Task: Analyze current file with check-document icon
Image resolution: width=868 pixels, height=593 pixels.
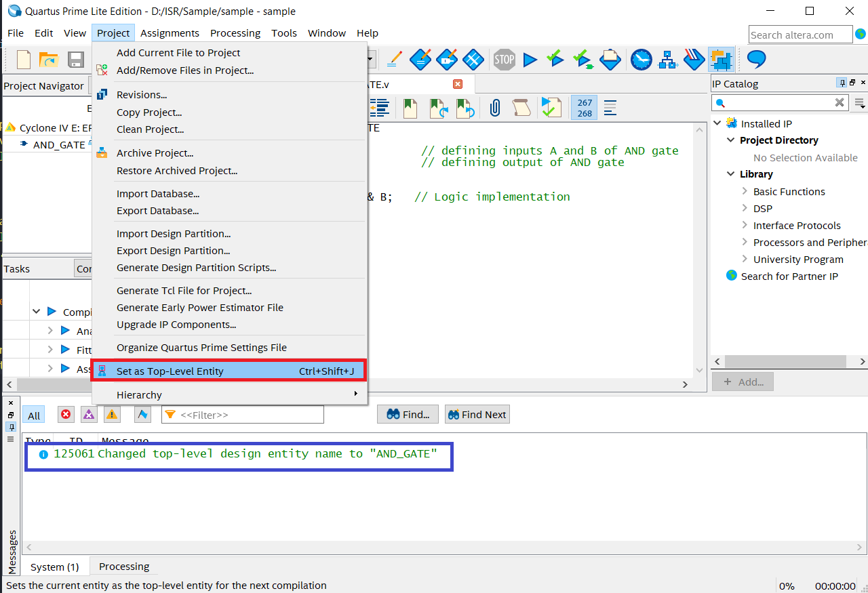Action: click(551, 108)
